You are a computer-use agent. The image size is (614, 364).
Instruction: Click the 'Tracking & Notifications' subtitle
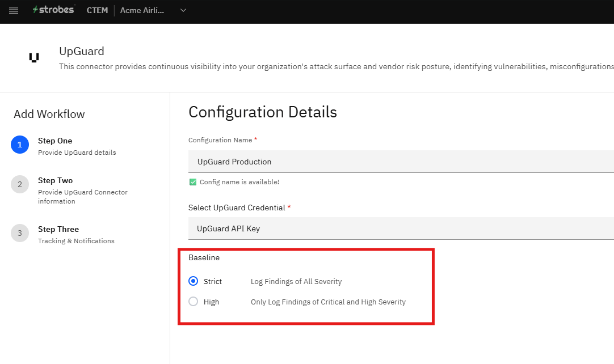coord(77,241)
